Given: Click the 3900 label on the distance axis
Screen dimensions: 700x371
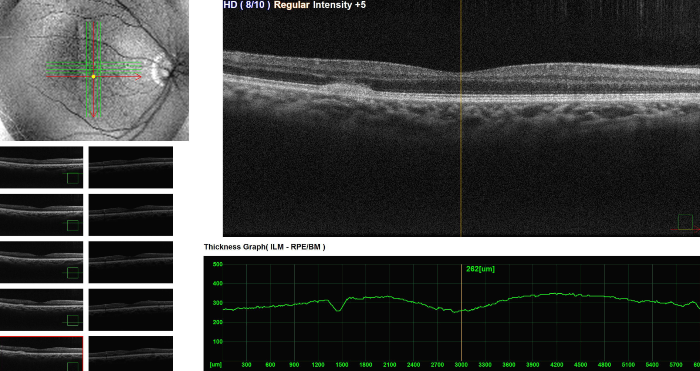Looking at the screenshot, I should [533, 365].
